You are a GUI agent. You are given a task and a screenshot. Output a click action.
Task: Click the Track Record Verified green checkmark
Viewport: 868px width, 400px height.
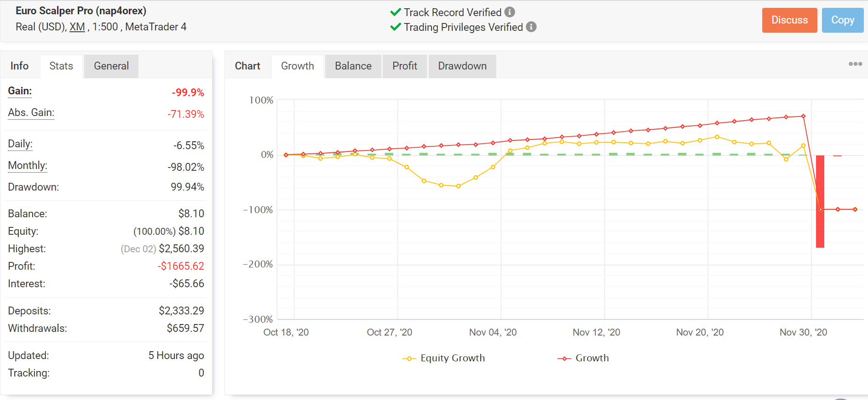[396, 12]
